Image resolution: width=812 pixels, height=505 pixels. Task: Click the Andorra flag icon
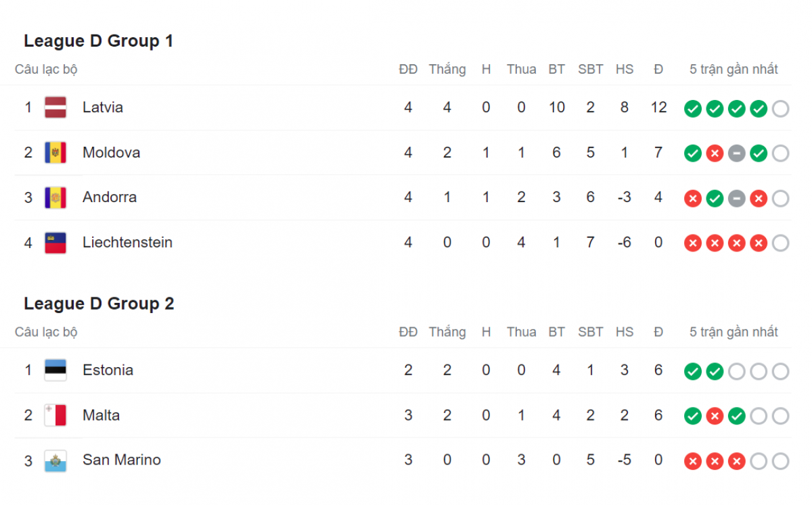coord(55,197)
